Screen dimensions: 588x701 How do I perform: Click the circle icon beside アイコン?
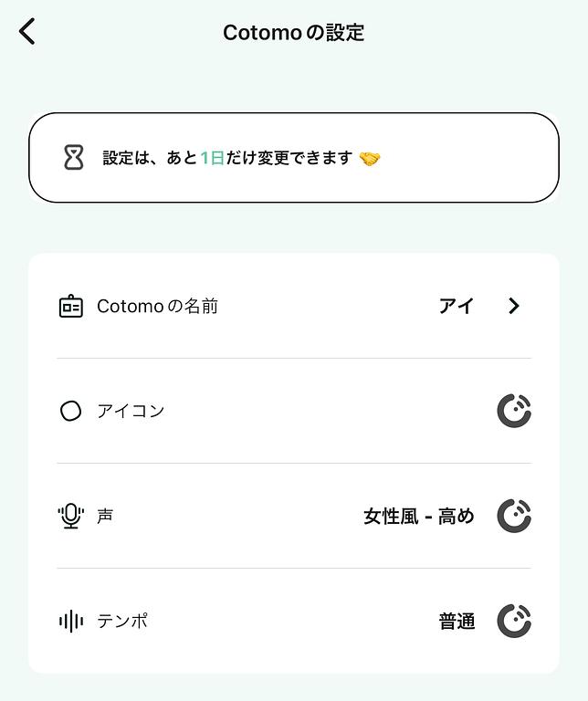(70, 411)
